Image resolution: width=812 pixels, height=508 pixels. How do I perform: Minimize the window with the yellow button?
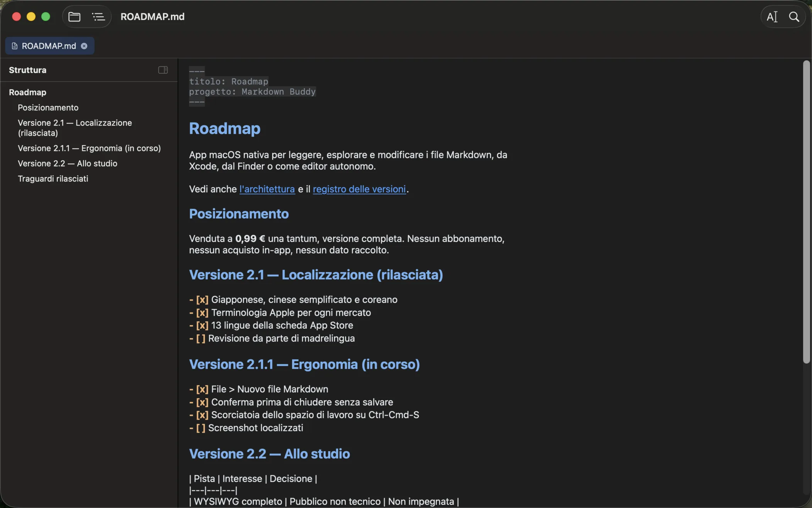(31, 17)
